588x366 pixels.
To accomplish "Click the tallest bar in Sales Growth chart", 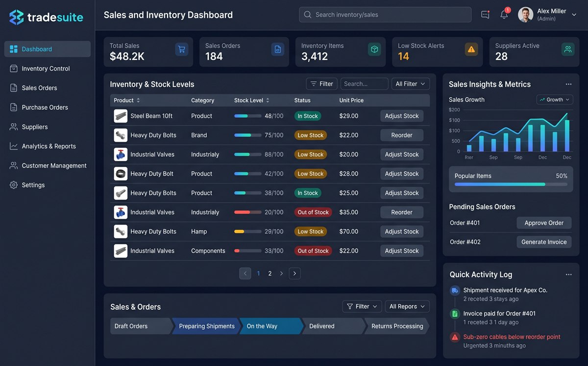I will click(x=567, y=135).
